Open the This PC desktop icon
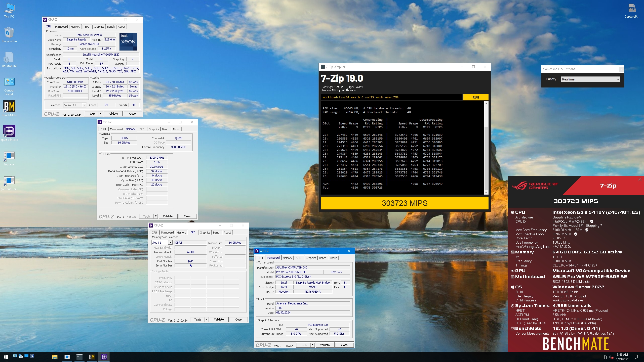The image size is (644, 362). [x=9, y=10]
